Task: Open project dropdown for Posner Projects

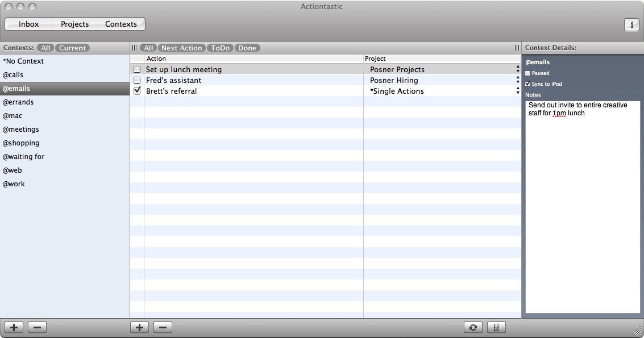Action: 517,69
